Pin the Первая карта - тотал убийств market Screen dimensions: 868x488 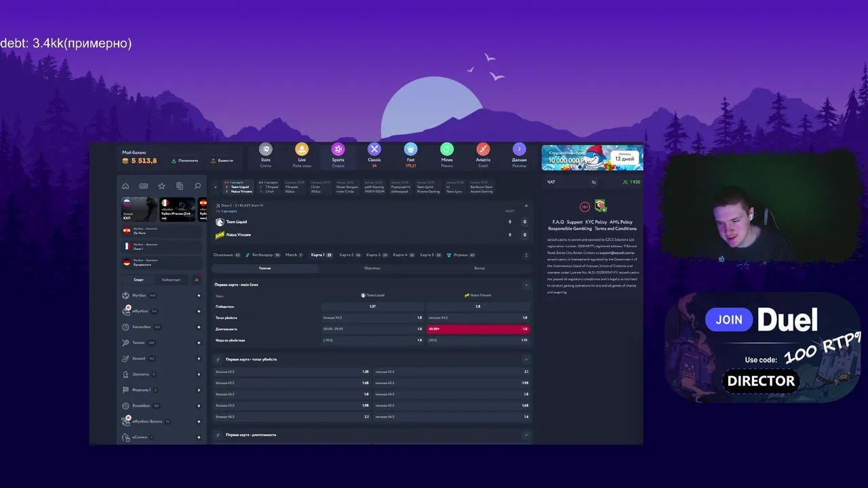click(218, 359)
